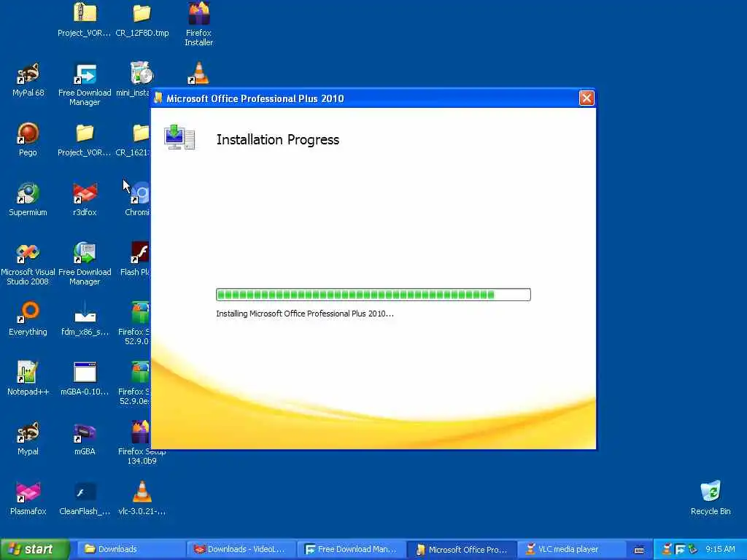This screenshot has height=560, width=747.
Task: Select the Free Download Manager icon beside MyPal 68
Action: click(85, 74)
